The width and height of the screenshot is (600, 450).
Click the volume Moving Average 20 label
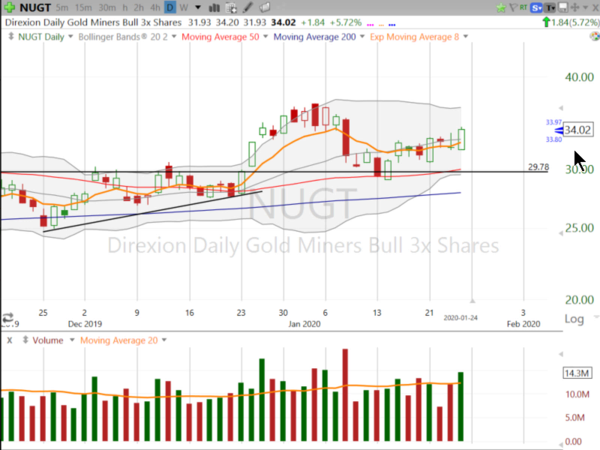(119, 340)
